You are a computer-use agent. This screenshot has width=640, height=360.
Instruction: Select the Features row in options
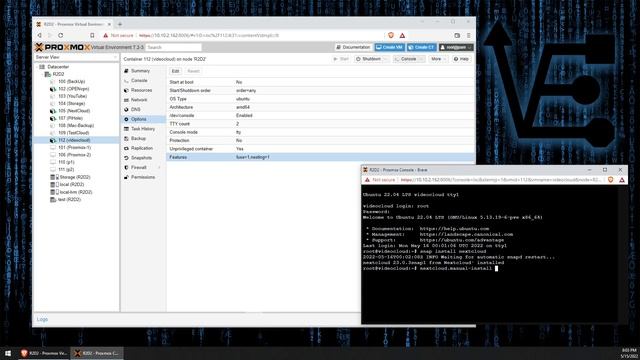[x=320, y=157]
